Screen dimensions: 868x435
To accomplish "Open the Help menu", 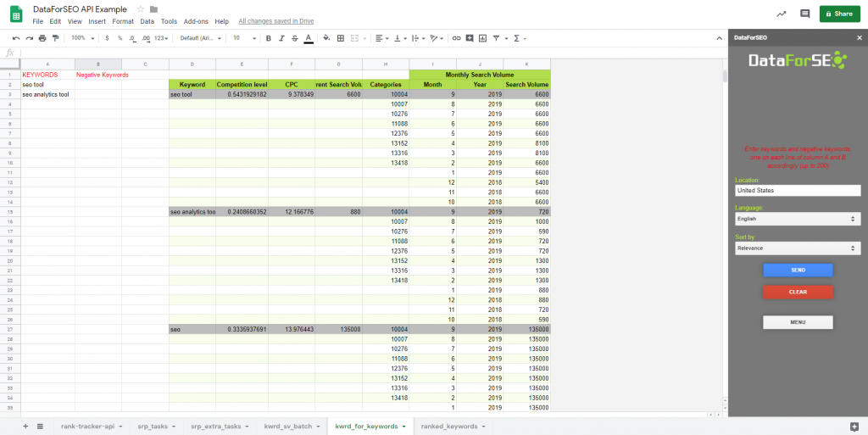I will pyautogui.click(x=221, y=21).
